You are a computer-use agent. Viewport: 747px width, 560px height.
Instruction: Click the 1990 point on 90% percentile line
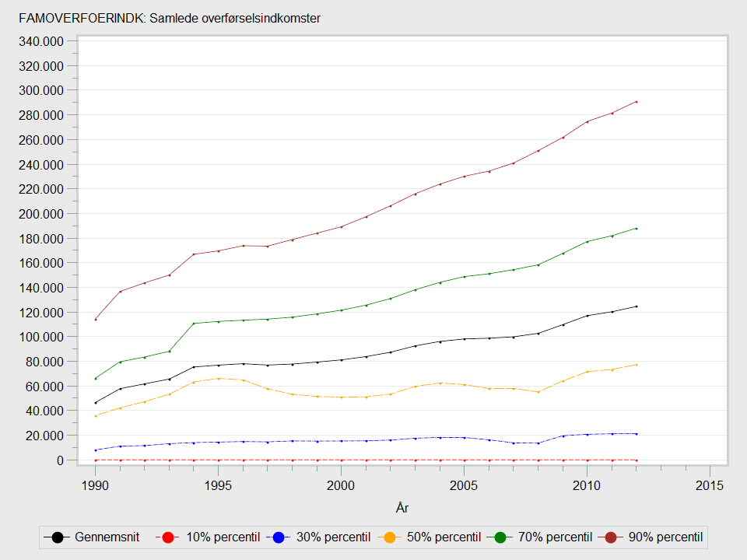[96, 320]
